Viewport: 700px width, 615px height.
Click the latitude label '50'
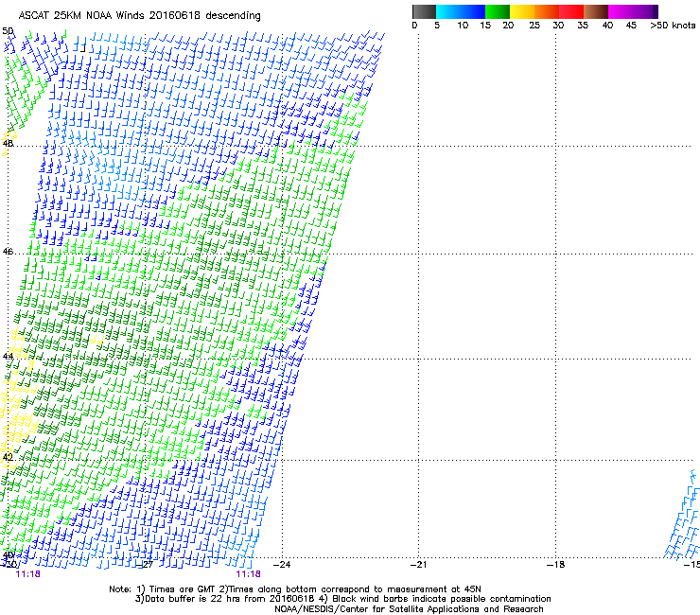click(x=8, y=31)
